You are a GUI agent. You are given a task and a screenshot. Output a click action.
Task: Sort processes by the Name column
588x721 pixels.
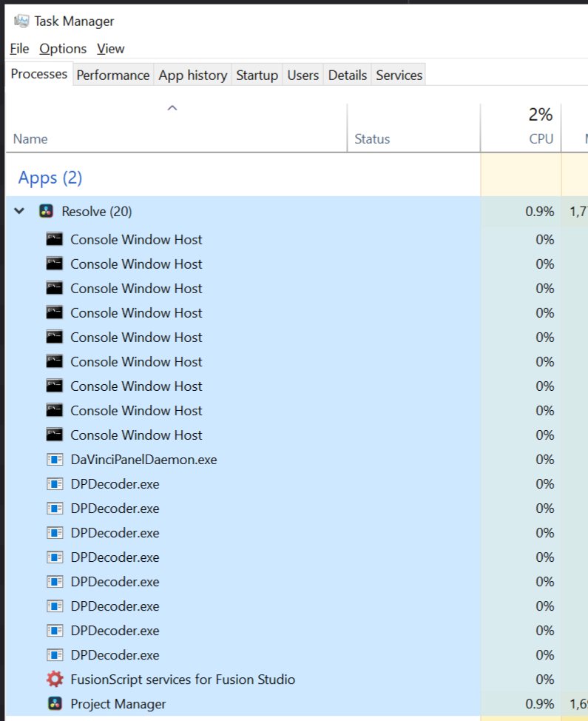[176, 128]
